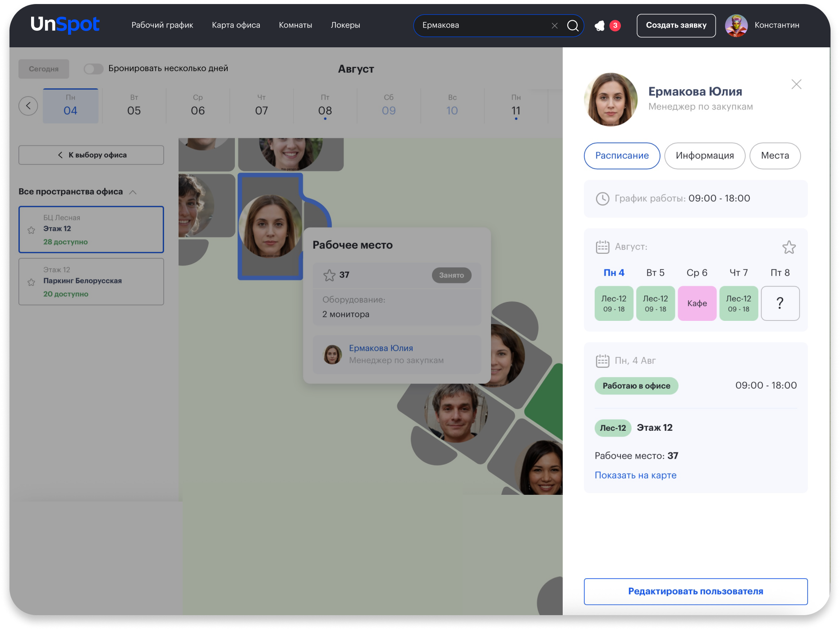Clear the search field with X icon
The height and width of the screenshot is (630, 840).
(555, 26)
